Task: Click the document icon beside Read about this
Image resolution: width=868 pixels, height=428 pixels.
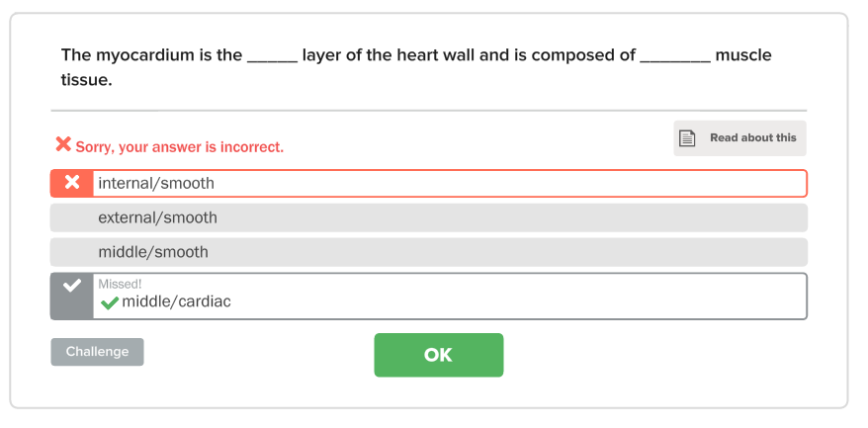Action: tap(687, 138)
